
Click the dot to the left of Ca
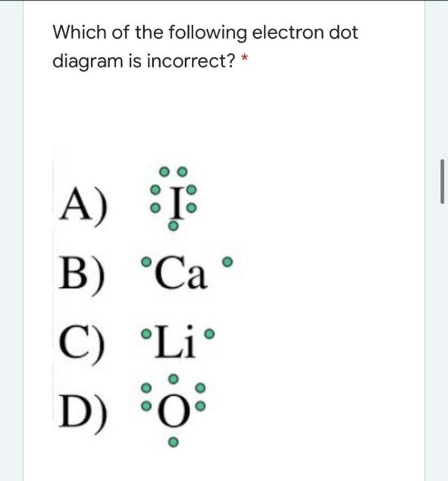click(147, 261)
